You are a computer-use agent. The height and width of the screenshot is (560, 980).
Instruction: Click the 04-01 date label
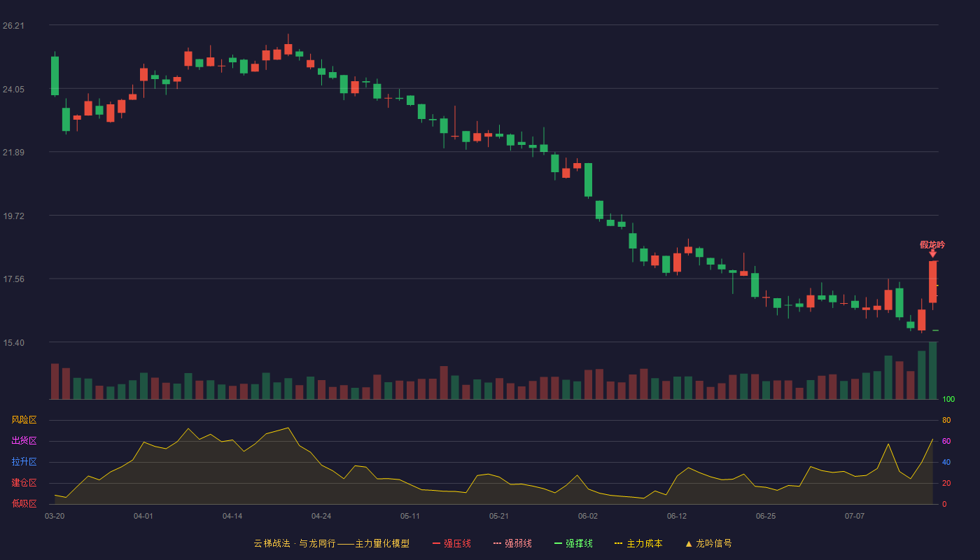[143, 516]
